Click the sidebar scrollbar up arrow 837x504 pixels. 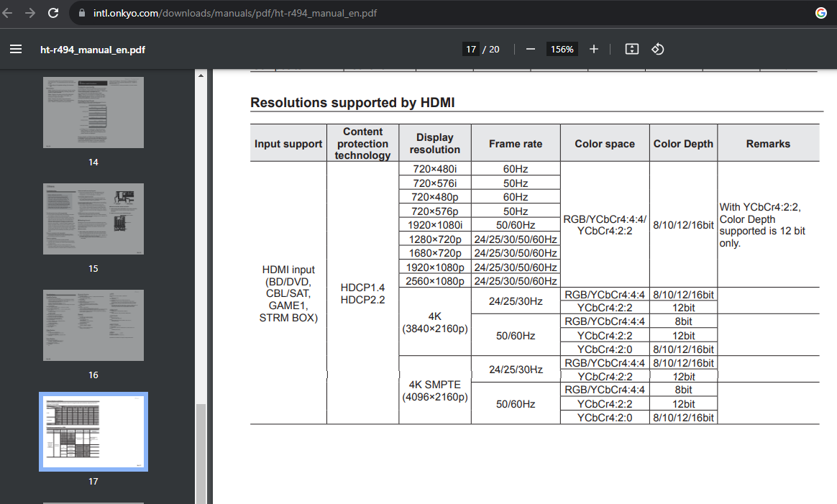pyautogui.click(x=201, y=75)
